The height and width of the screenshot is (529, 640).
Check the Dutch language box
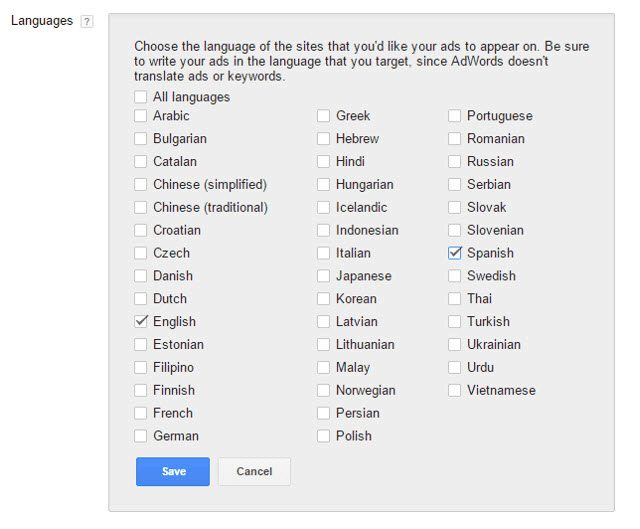(x=140, y=298)
